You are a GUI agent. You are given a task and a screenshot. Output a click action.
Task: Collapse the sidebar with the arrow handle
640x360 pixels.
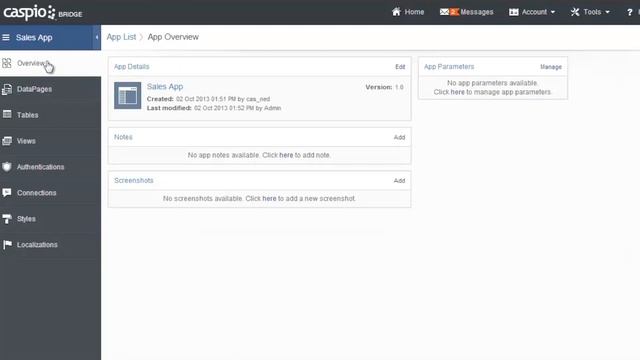click(x=97, y=38)
